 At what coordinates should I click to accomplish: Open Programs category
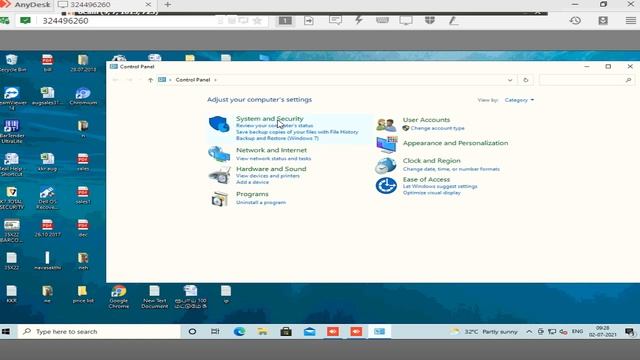point(252,194)
